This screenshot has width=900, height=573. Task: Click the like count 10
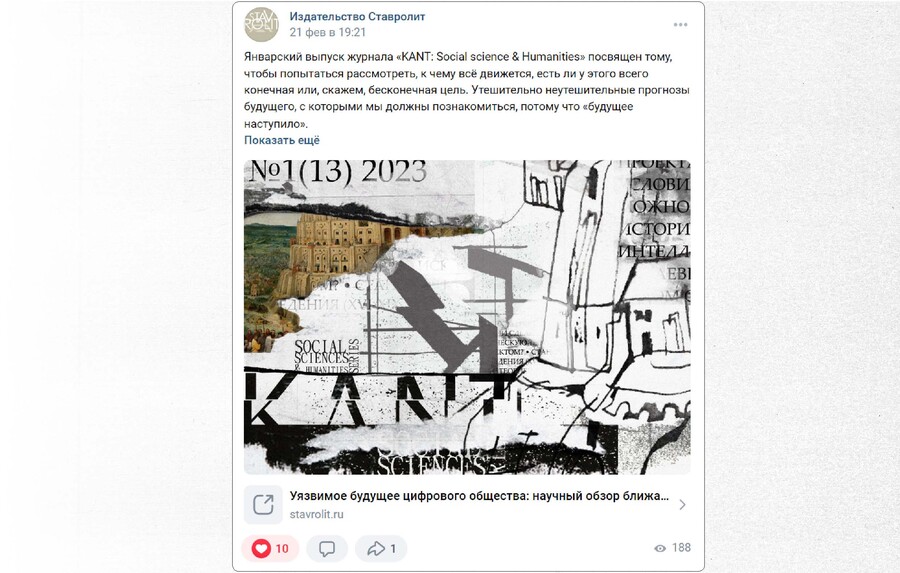282,549
